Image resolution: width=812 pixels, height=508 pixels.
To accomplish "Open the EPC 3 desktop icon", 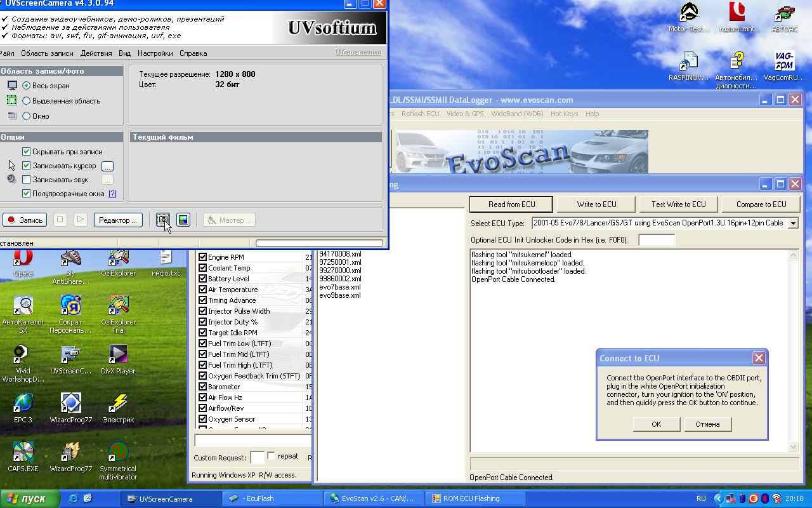I will coord(23,408).
